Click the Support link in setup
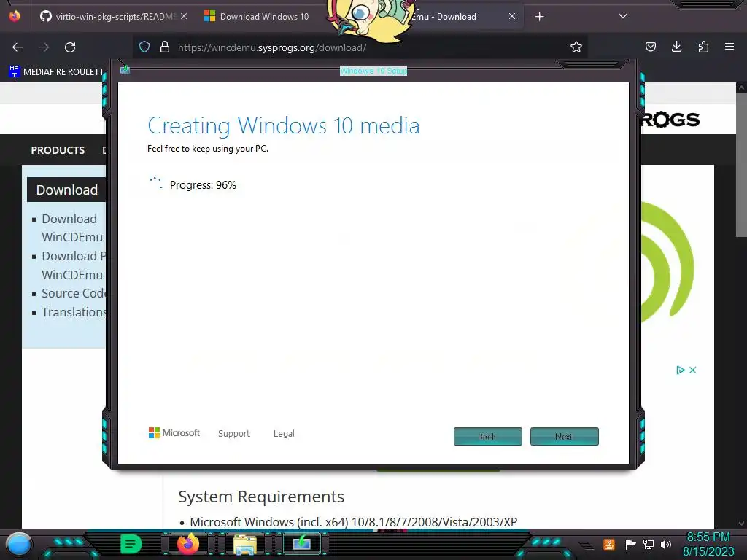The width and height of the screenshot is (747, 560). (234, 433)
